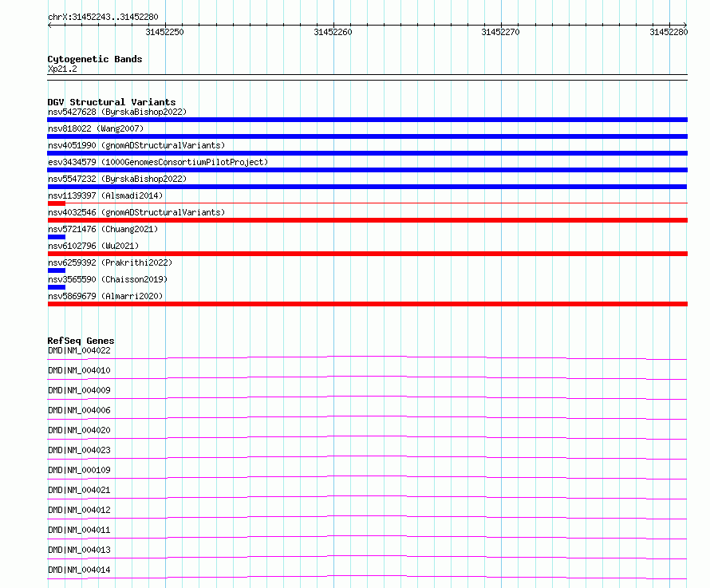Click the short blue block under nsv6259392
Image resolution: width=710 pixels, height=588 pixels.
point(57,270)
